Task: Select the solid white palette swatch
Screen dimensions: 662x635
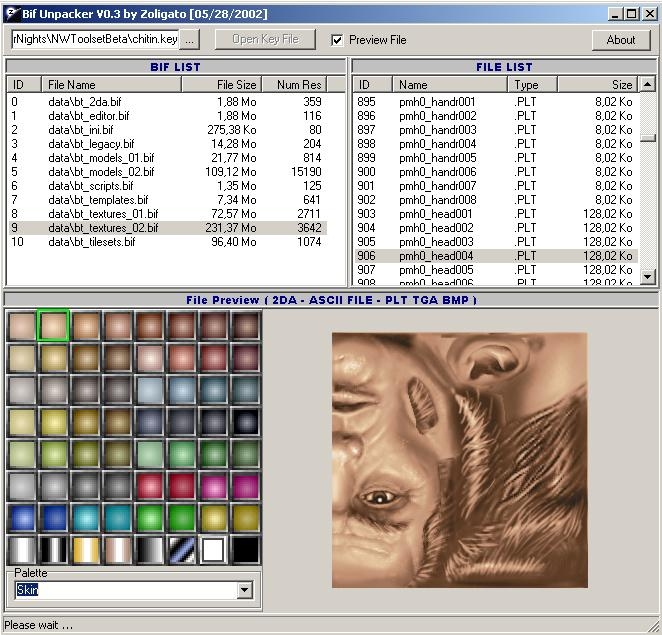Action: click(x=214, y=550)
